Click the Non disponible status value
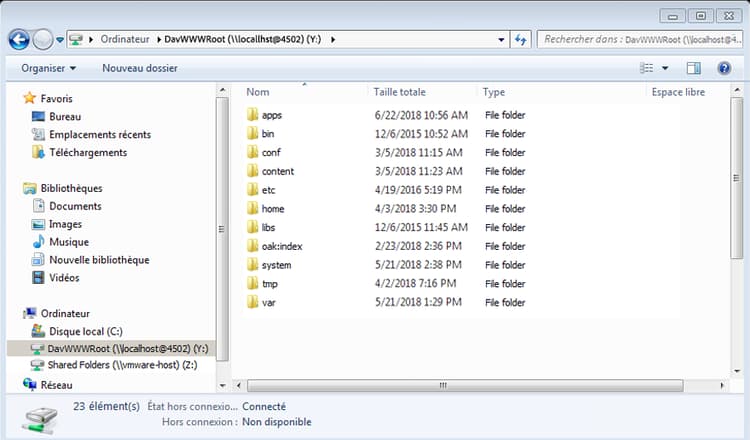The height and width of the screenshot is (440, 750). tap(276, 422)
